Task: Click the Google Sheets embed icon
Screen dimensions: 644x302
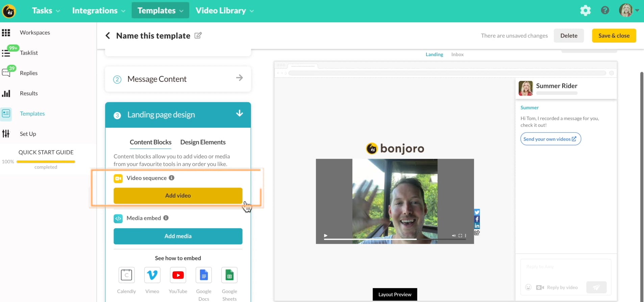Action: pyautogui.click(x=229, y=275)
